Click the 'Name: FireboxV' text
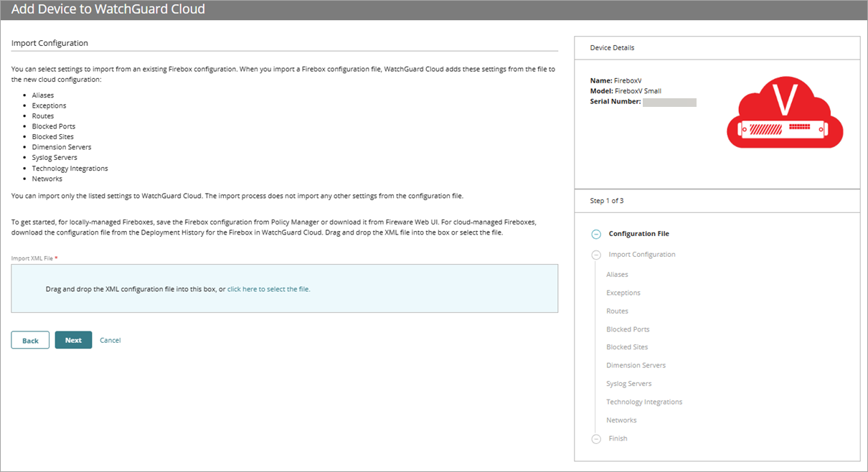This screenshot has width=868, height=472. [615, 81]
